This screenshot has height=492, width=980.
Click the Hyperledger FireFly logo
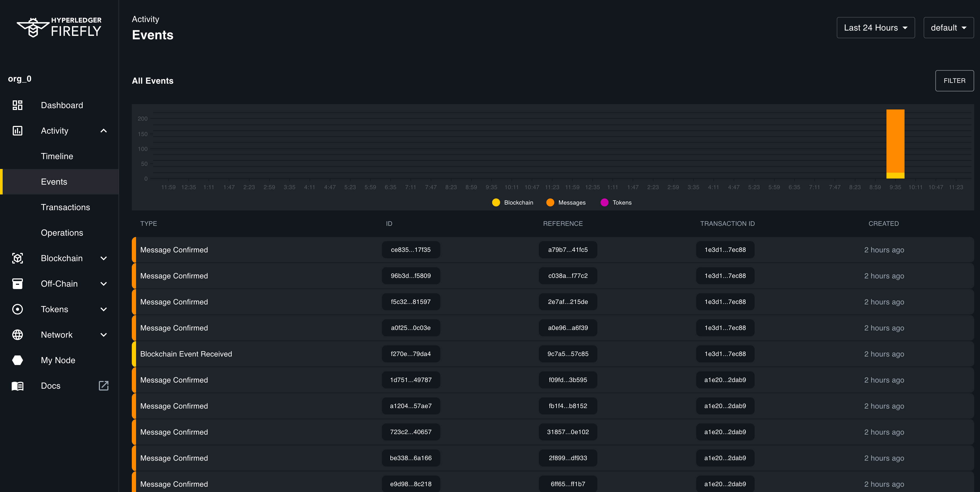[59, 27]
